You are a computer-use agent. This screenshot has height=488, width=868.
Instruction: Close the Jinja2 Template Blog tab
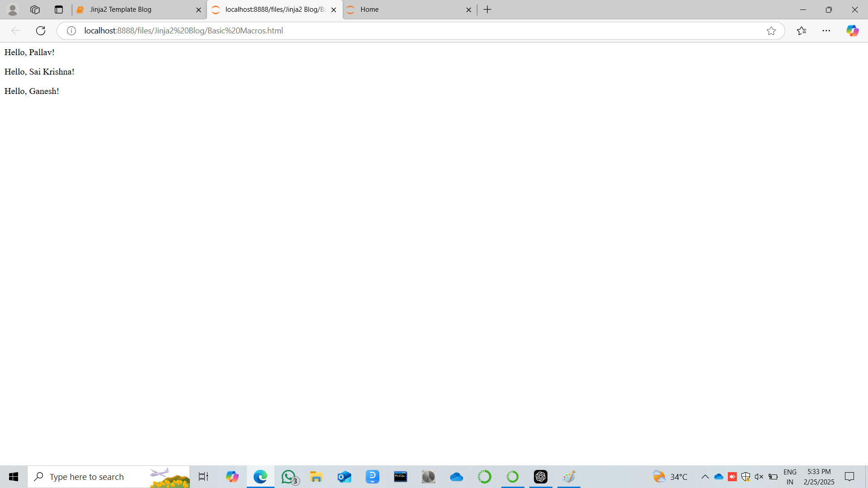(198, 10)
